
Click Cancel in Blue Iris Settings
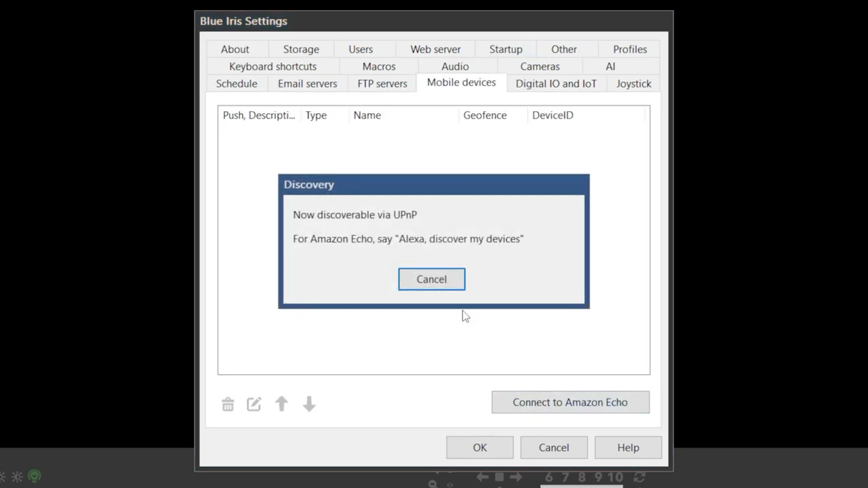pyautogui.click(x=554, y=447)
